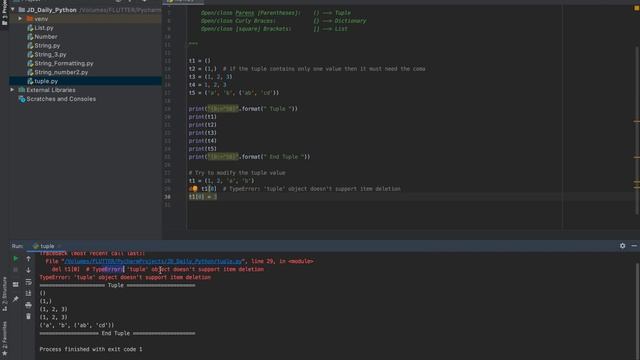Open the Favorites tool window
640x360 pixels.
pyautogui.click(x=4, y=337)
